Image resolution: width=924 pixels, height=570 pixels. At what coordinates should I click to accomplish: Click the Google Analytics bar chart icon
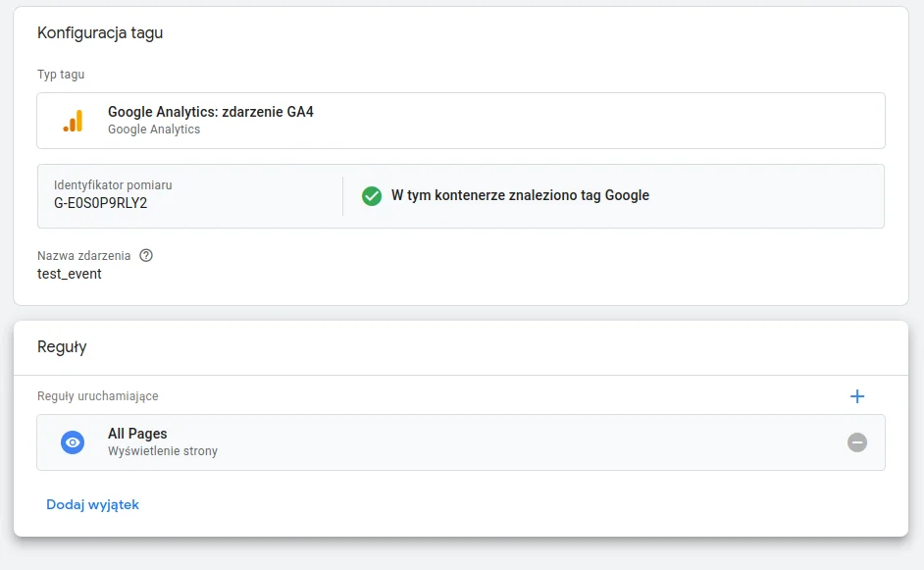pyautogui.click(x=73, y=121)
